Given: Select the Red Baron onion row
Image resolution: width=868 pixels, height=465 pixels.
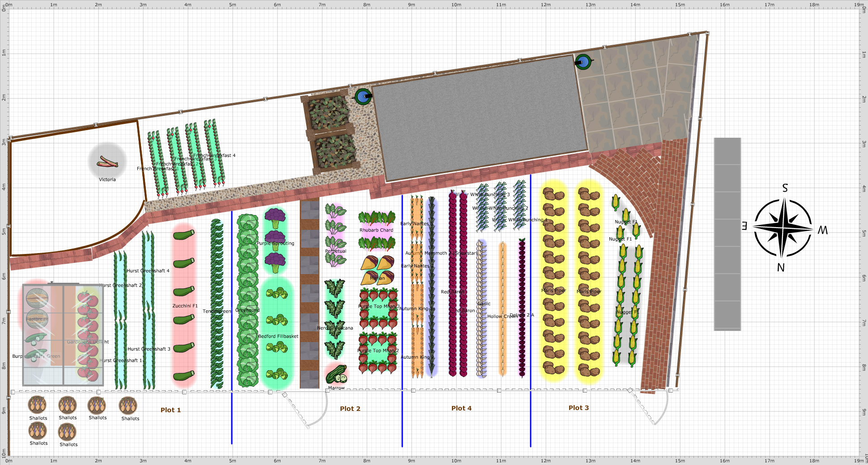Looking at the screenshot, I should pos(453,291).
